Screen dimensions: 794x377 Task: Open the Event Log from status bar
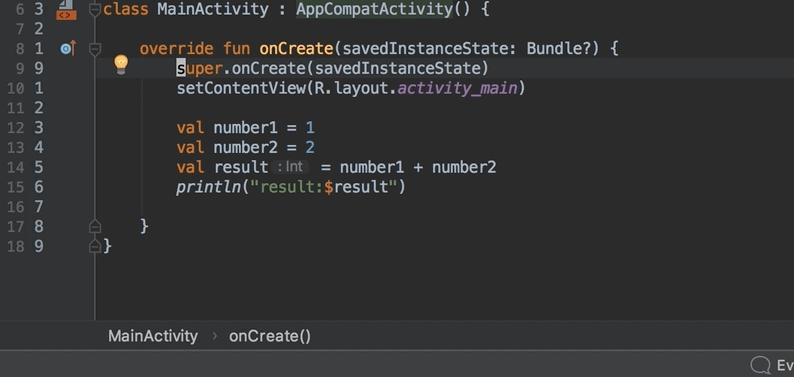point(772,365)
